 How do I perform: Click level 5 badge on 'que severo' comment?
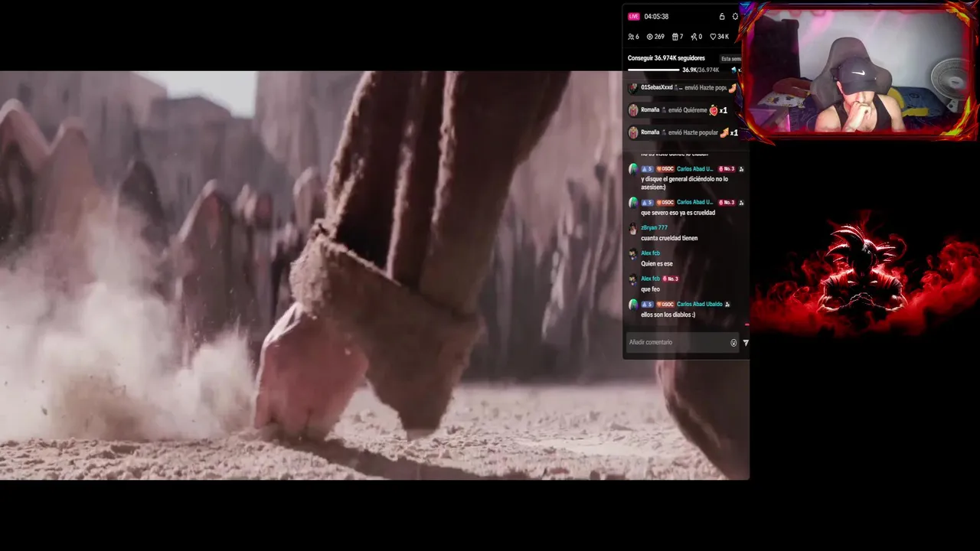click(x=647, y=202)
